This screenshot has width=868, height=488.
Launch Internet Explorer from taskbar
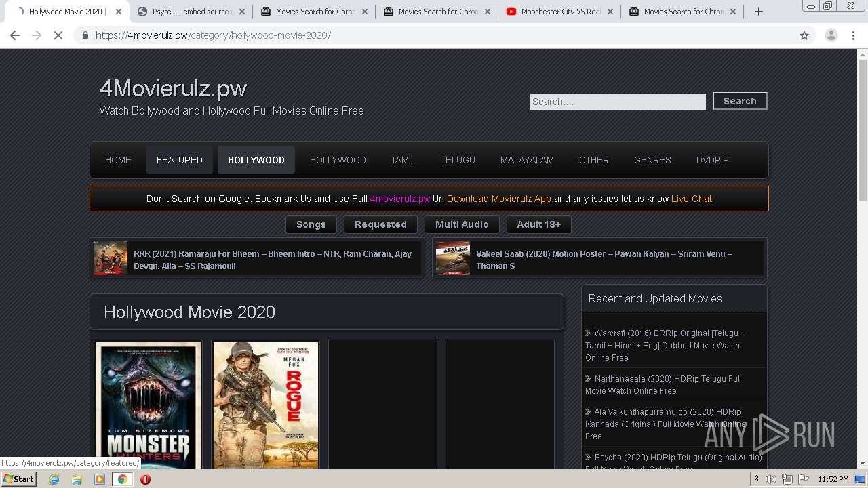[x=54, y=479]
